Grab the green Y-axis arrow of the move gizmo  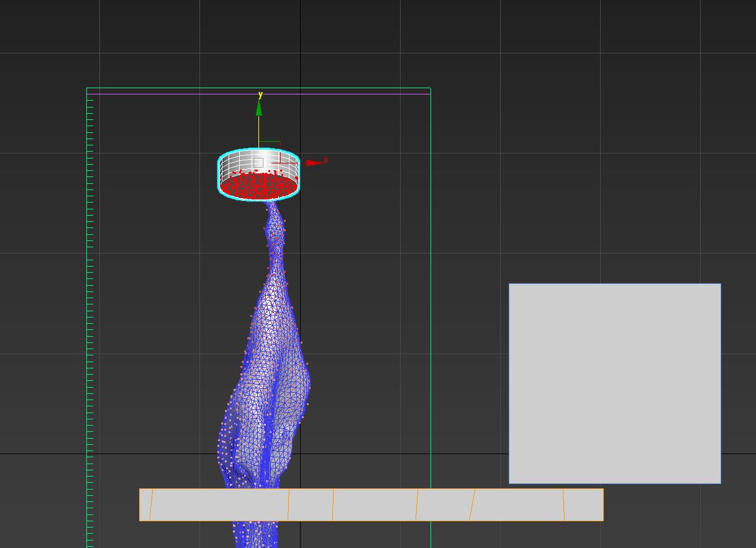pos(258,109)
